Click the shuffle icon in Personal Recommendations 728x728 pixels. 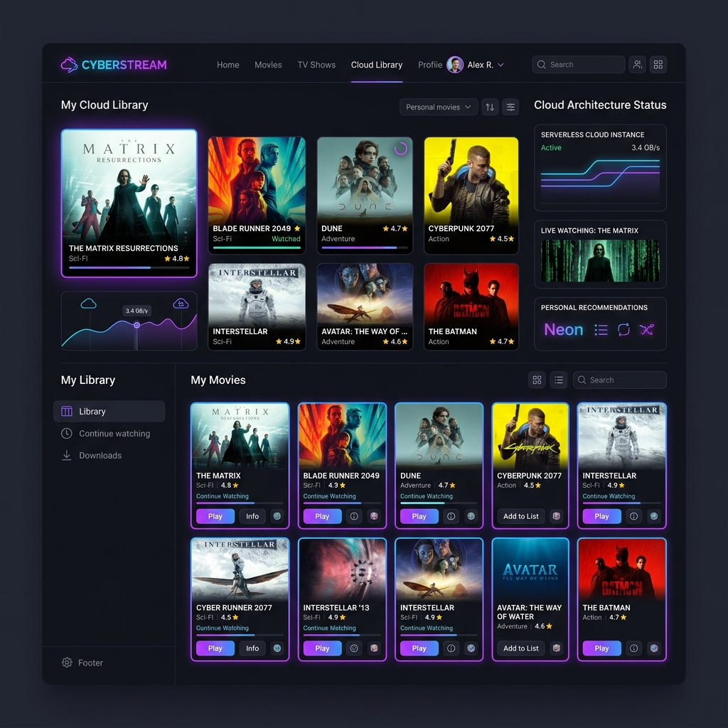[646, 330]
